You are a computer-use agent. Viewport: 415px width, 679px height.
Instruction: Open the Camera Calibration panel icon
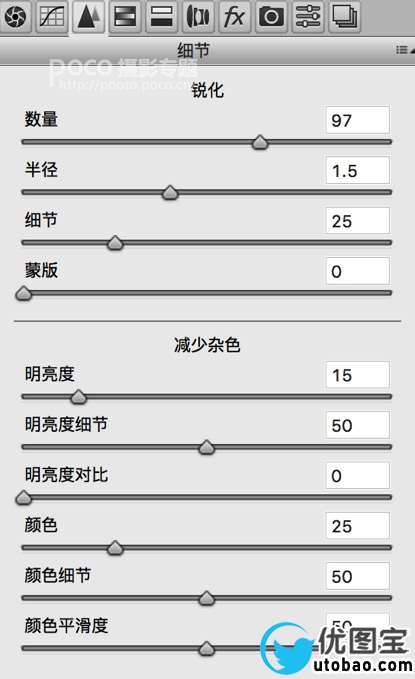point(271,16)
